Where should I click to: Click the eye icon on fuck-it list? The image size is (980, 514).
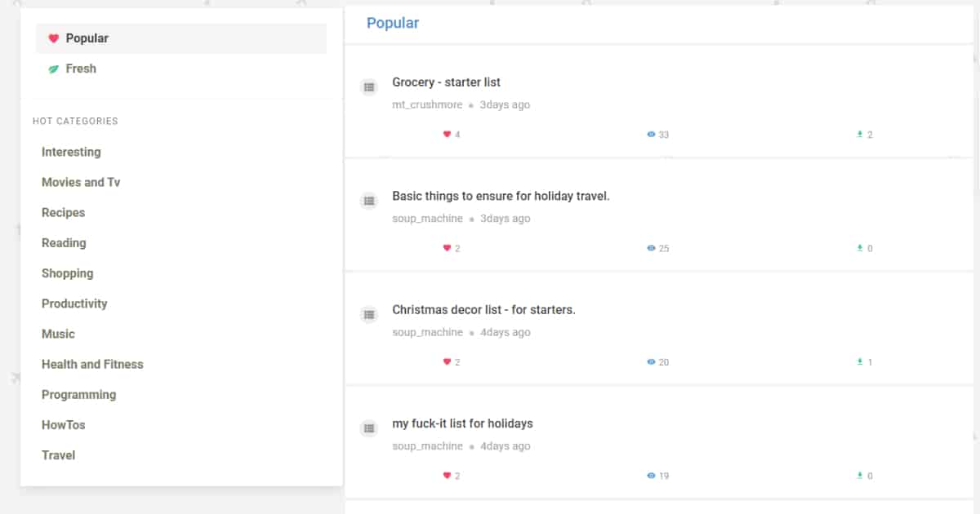(651, 476)
